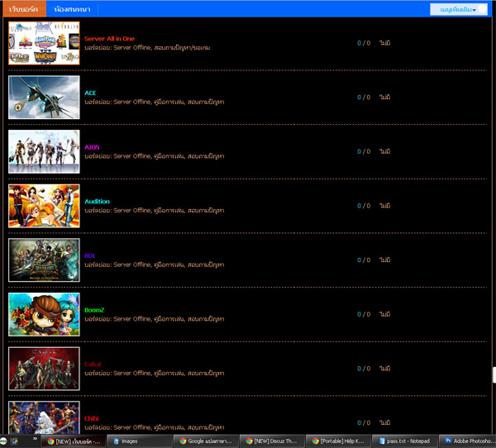Click the AION characters thumbnail
Screen dimensions: 496x448
[44, 151]
